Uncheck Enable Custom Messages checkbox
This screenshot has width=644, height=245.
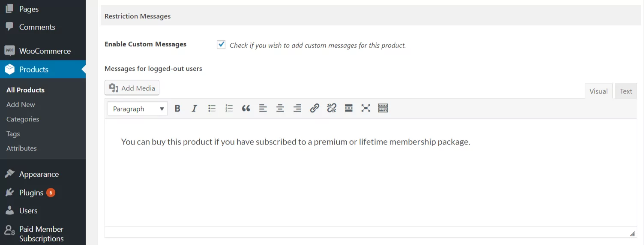(x=221, y=45)
